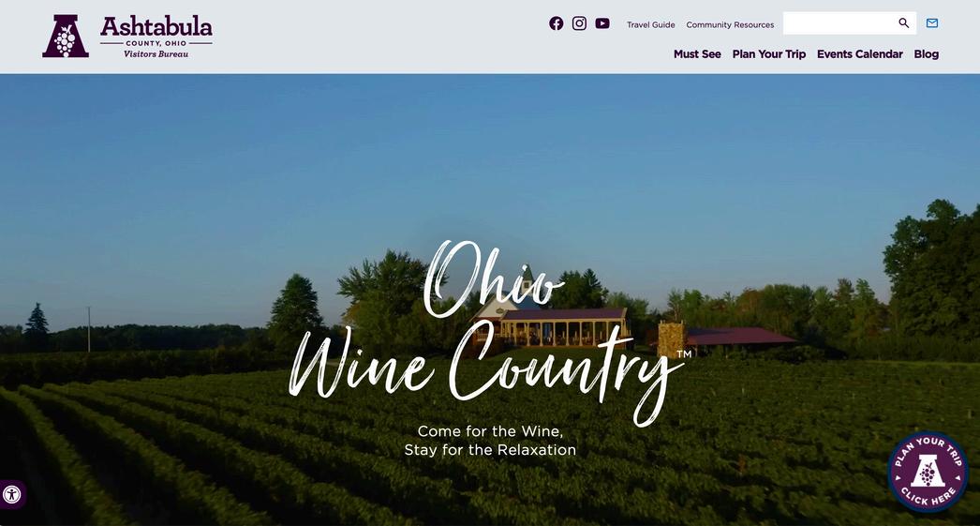This screenshot has width=980, height=526.
Task: Focus the site search field
Action: pos(840,23)
